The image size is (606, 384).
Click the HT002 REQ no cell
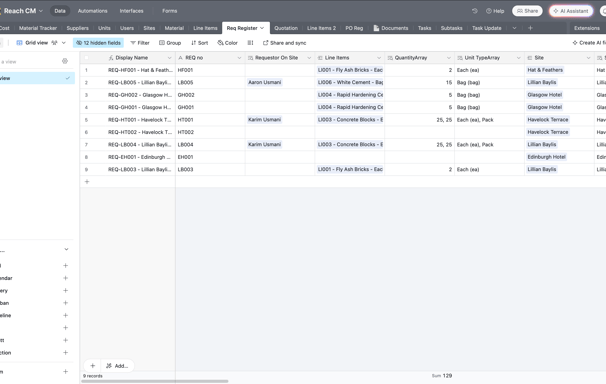[210, 132]
